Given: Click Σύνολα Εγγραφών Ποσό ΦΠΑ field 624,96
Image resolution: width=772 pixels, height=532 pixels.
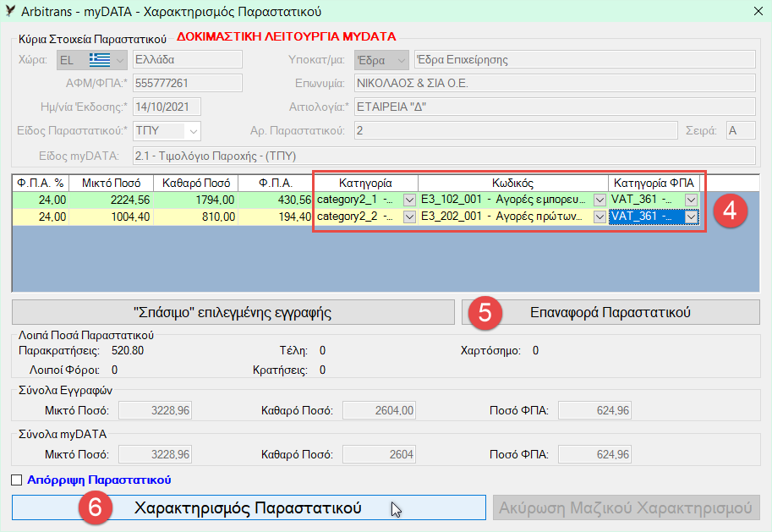Looking at the screenshot, I should [594, 410].
